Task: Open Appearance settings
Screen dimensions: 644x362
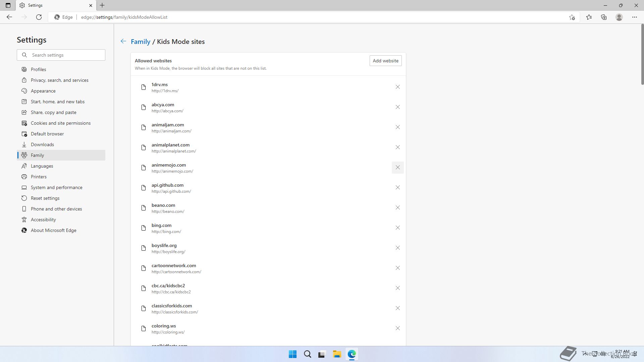Action: (x=61, y=91)
